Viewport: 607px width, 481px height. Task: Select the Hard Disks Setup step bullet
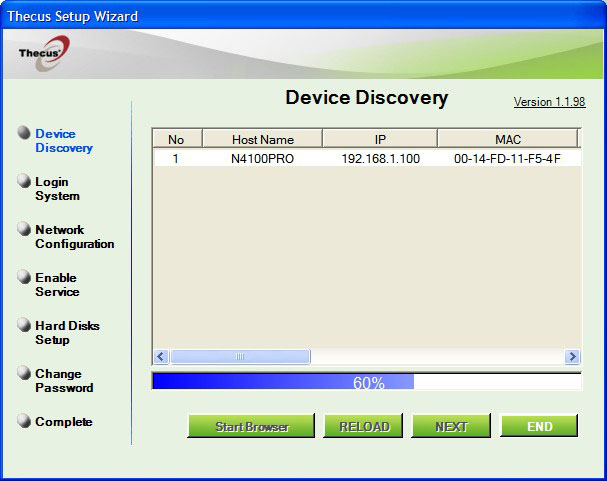tap(24, 325)
